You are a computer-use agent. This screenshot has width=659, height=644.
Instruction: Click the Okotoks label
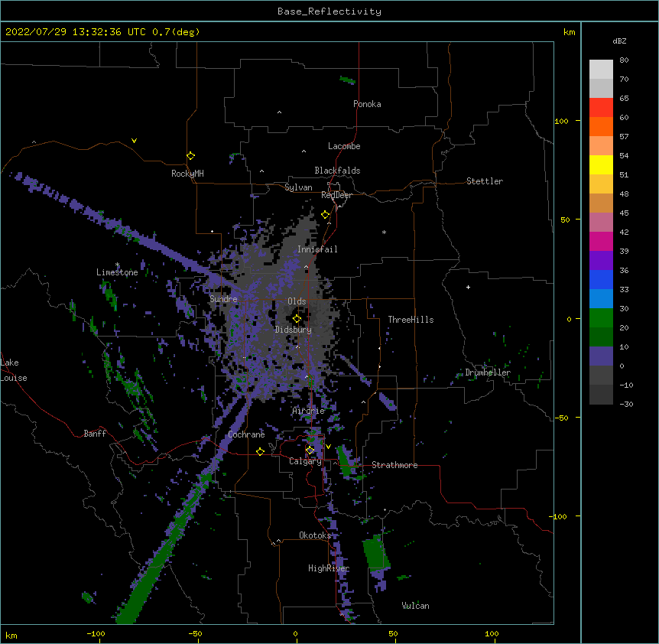click(315, 535)
